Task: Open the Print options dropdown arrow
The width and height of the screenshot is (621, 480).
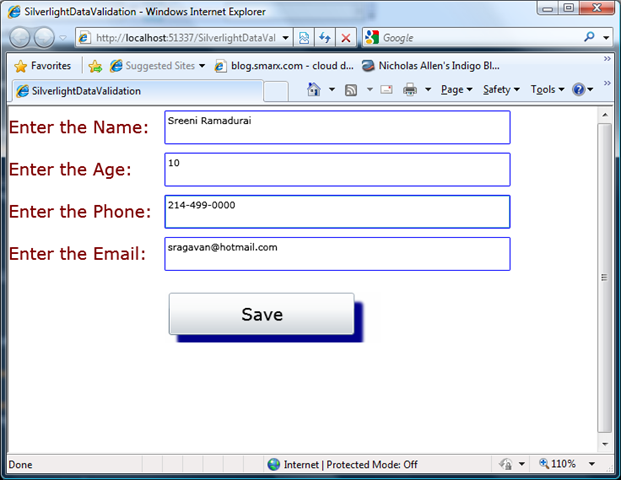Action: 428,90
